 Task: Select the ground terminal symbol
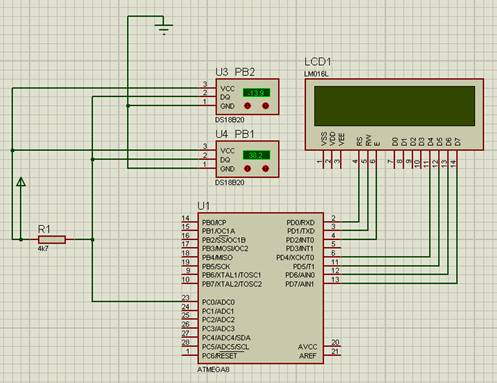163,27
